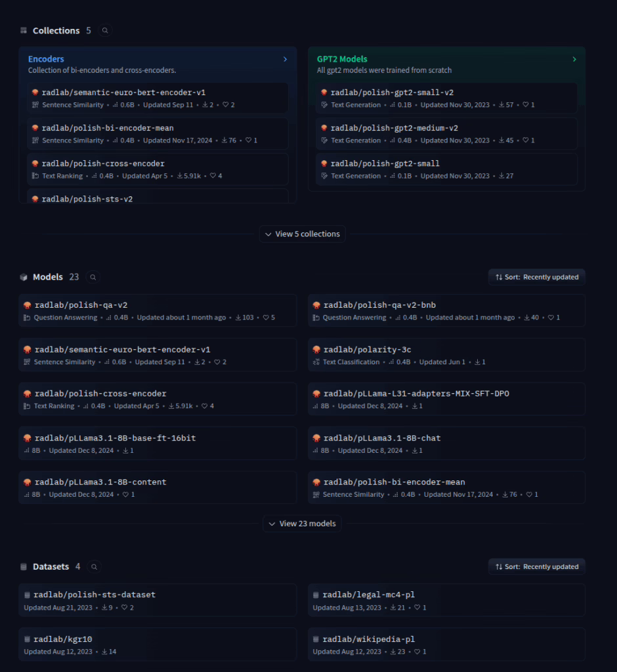The image size is (617, 672).
Task: Click the search icon next to Models
Action: click(93, 277)
